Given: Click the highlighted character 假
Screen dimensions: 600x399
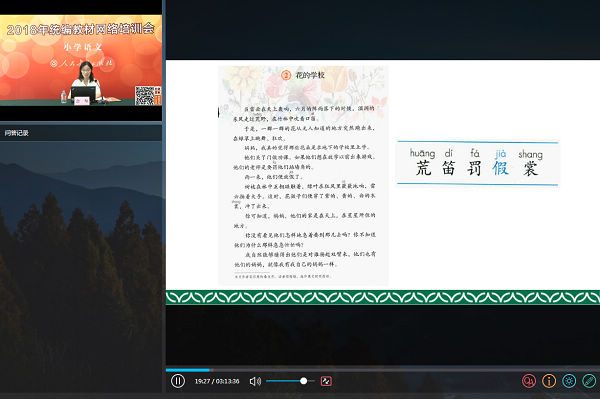Looking at the screenshot, I should tap(501, 168).
